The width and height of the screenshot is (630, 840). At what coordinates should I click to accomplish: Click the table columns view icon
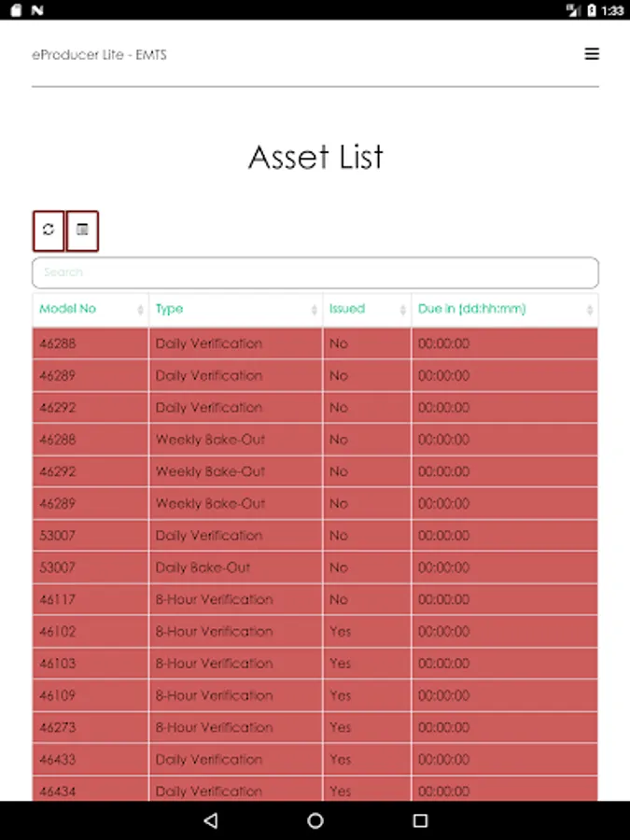pyautogui.click(x=82, y=231)
